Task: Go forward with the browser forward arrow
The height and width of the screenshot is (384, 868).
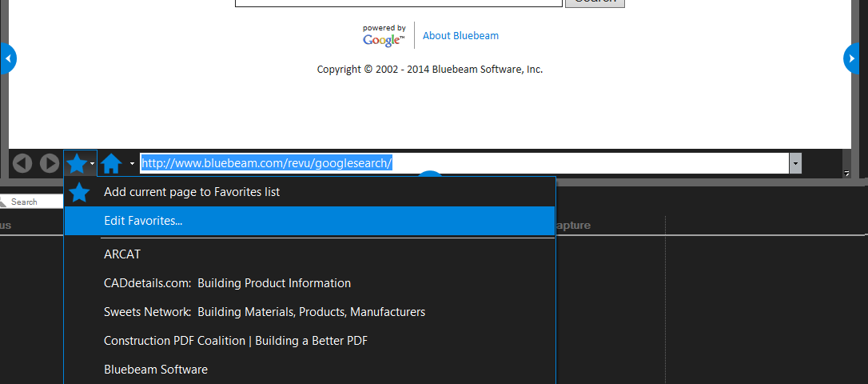Action: 50,163
